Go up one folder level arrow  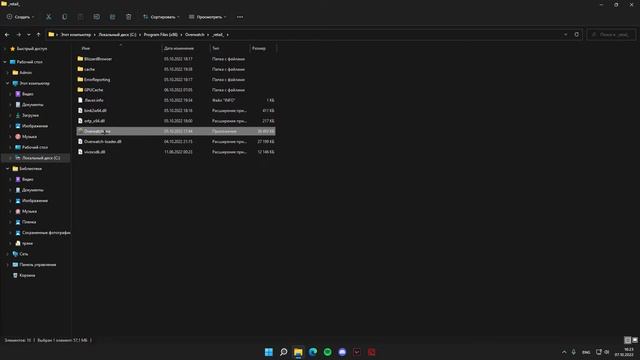(x=38, y=35)
